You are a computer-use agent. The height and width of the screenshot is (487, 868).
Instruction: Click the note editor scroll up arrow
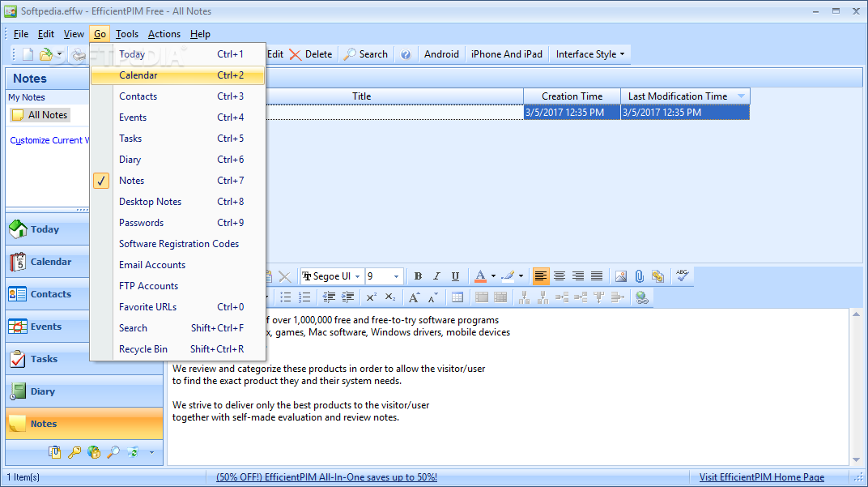(857, 314)
